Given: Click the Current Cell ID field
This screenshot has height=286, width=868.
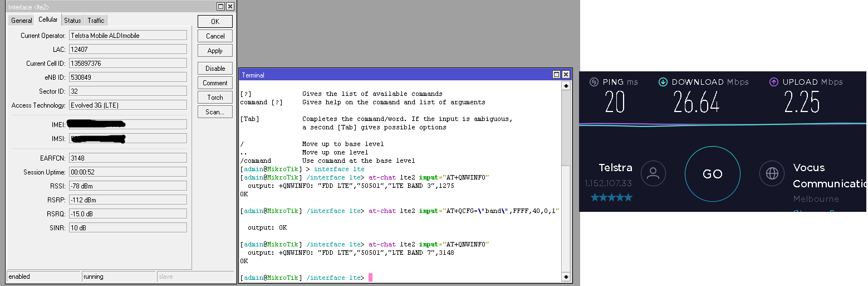Looking at the screenshot, I should pos(128,63).
